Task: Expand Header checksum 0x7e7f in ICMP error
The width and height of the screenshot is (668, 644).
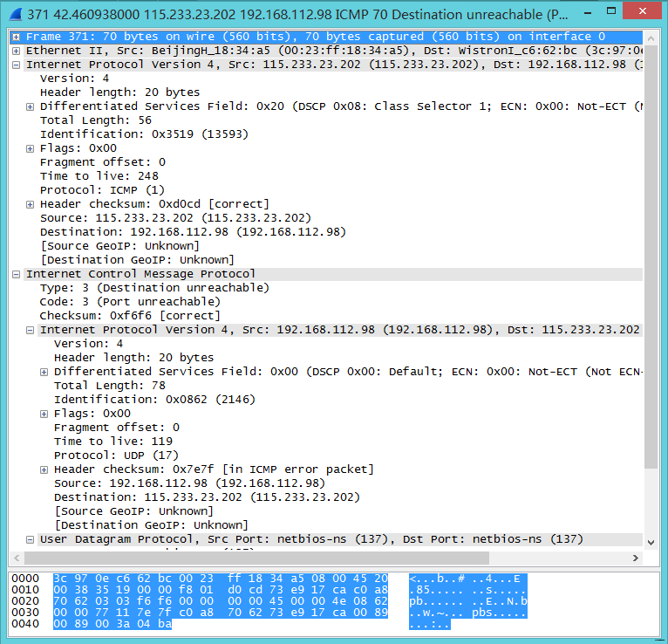Action: click(x=44, y=469)
